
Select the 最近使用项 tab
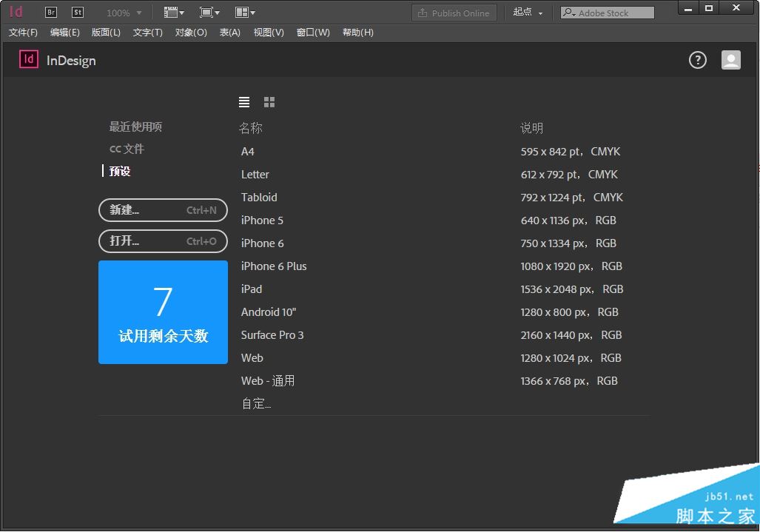135,127
